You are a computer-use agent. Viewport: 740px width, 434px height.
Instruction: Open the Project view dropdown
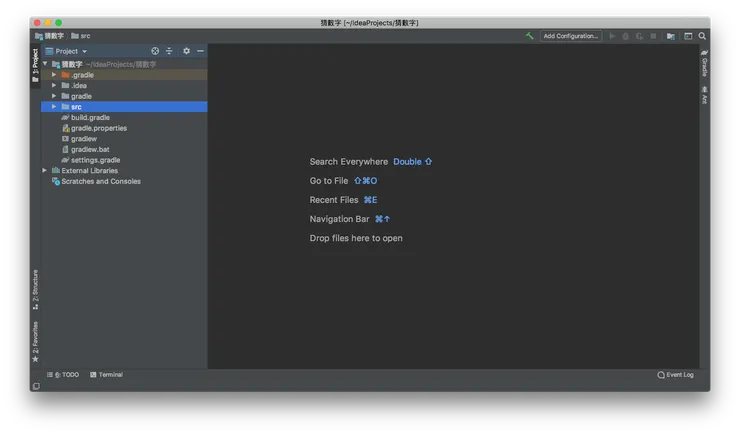point(66,51)
